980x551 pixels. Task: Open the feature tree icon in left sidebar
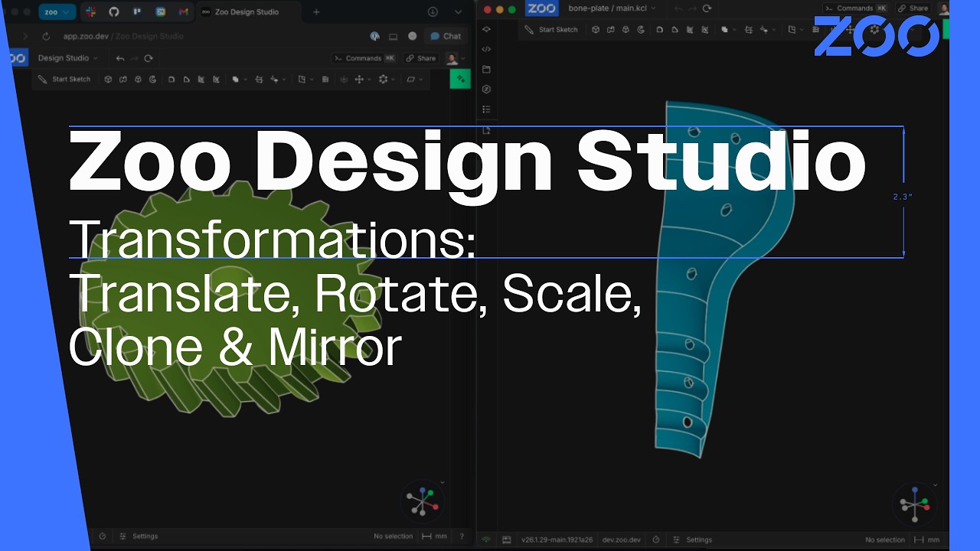point(486,109)
